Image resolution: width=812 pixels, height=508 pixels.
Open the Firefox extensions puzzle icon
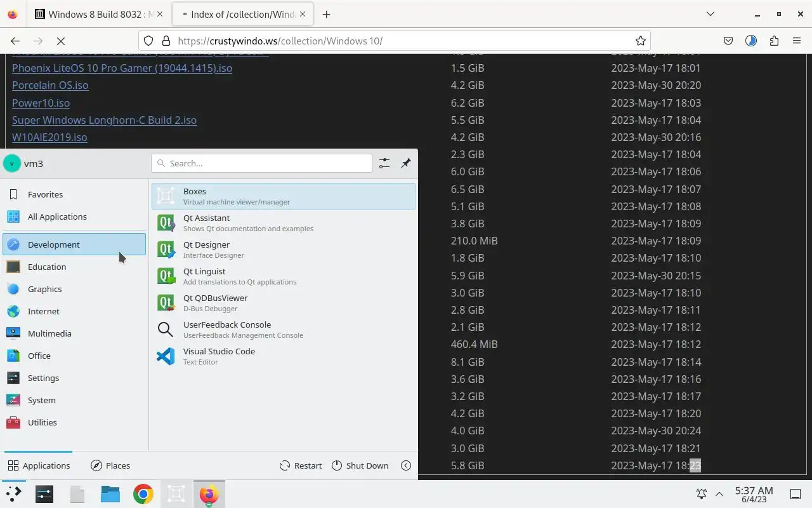point(774,41)
